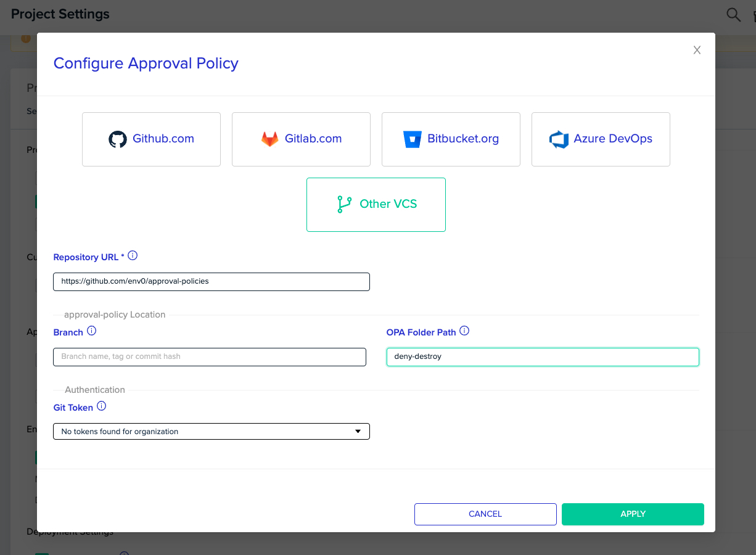Select the Github.com provider card
Screen dimensions: 756x555
pyautogui.click(x=151, y=139)
